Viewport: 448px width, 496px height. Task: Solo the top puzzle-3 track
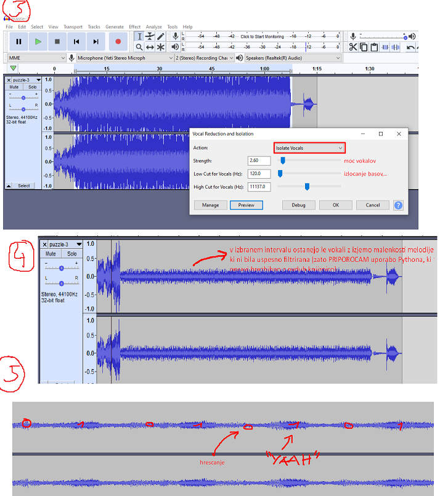(x=32, y=87)
